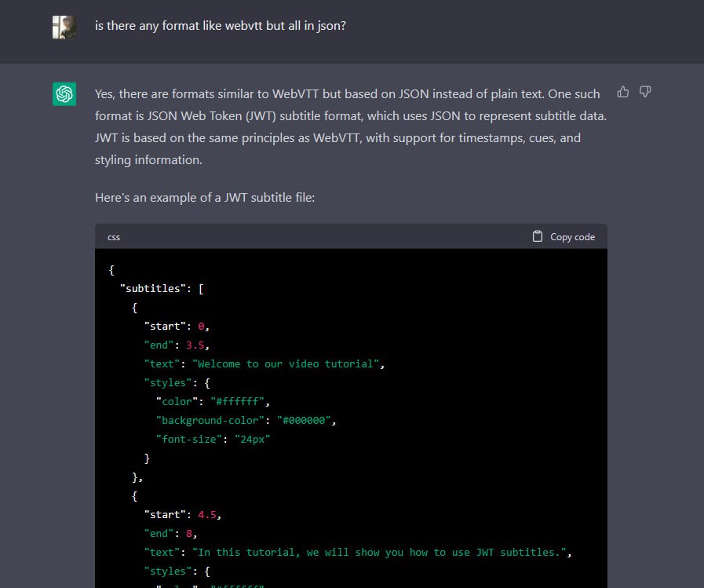Click the "Here's an example" paragraph
704x588 pixels.
205,198
